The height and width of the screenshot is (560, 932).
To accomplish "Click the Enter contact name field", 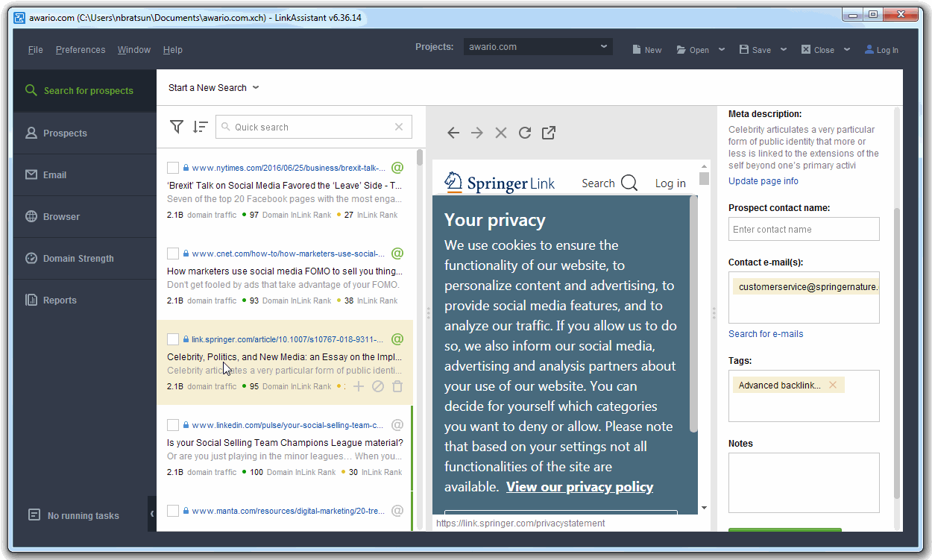I will 804,230.
